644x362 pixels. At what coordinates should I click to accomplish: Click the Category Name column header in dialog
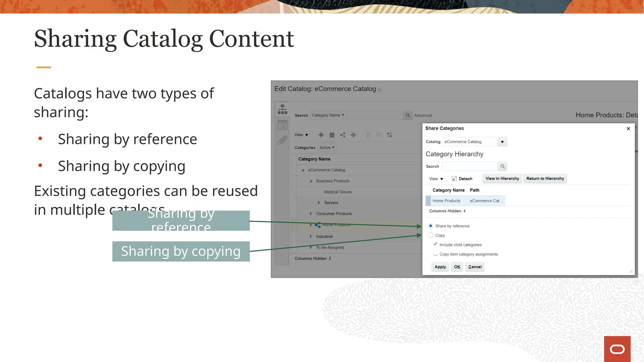448,190
